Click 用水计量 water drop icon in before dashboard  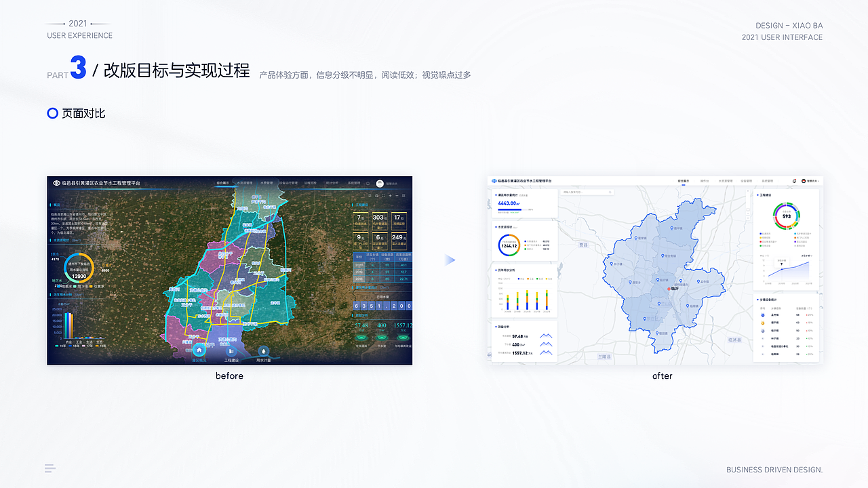[263, 350]
